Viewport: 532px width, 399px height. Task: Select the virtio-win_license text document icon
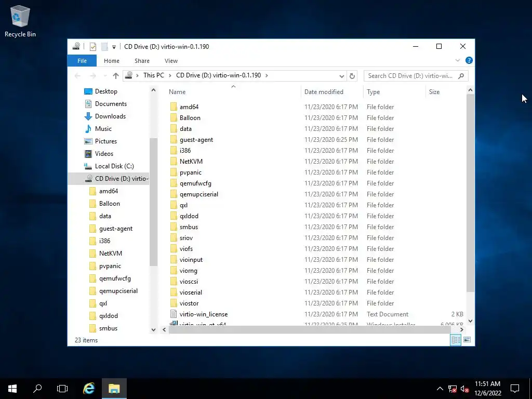[174, 314]
